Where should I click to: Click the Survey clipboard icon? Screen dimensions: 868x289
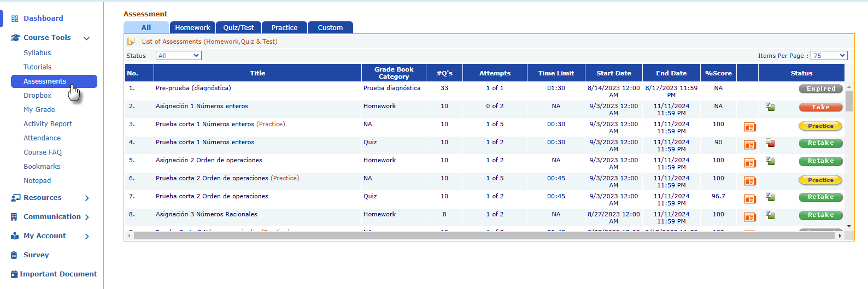point(15,255)
